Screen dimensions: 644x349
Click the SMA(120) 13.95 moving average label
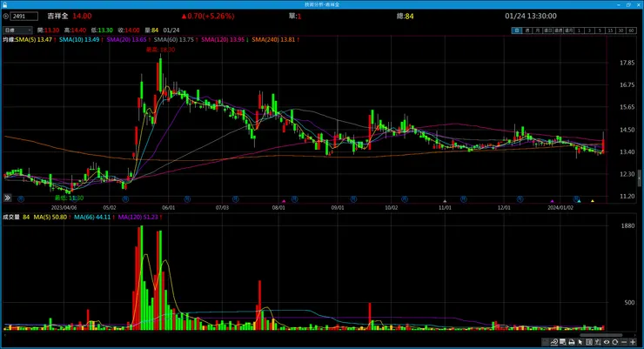[223, 39]
